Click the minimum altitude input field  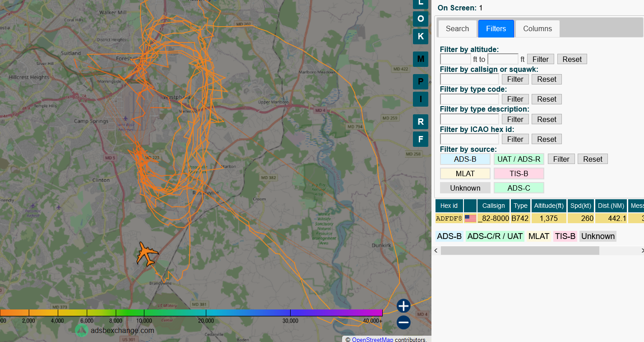455,59
